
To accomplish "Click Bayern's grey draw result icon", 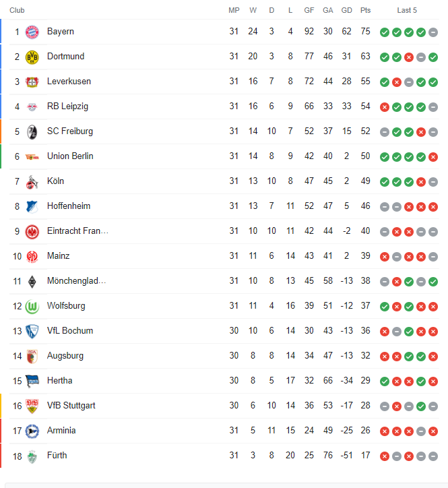I will [433, 32].
